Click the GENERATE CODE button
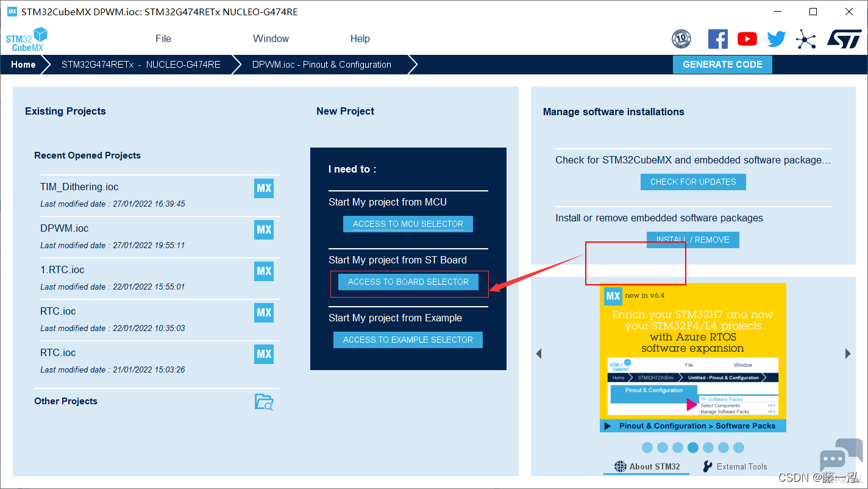 (x=722, y=65)
